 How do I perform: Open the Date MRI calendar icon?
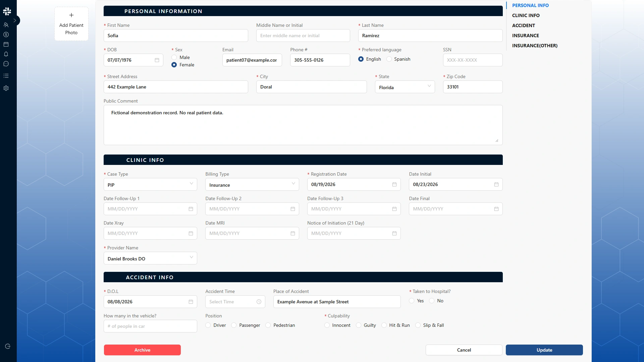[x=293, y=233]
